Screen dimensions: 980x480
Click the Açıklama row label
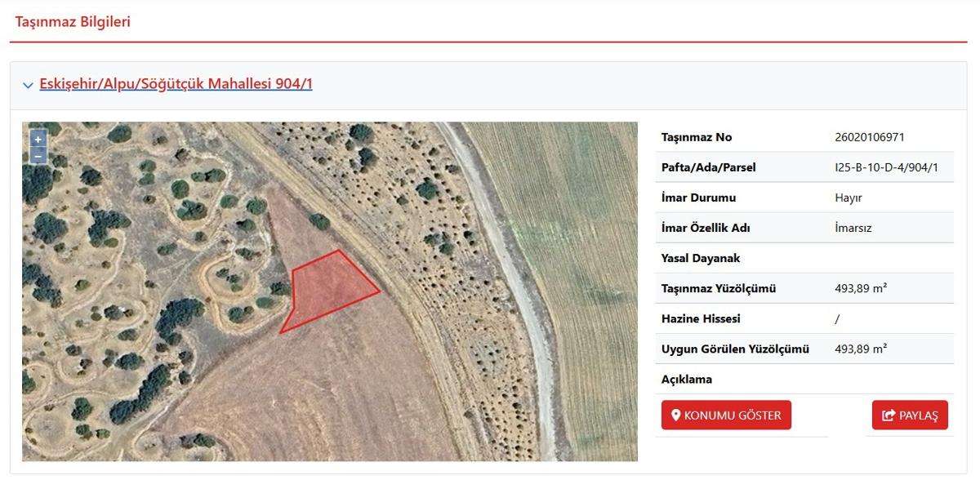(687, 379)
